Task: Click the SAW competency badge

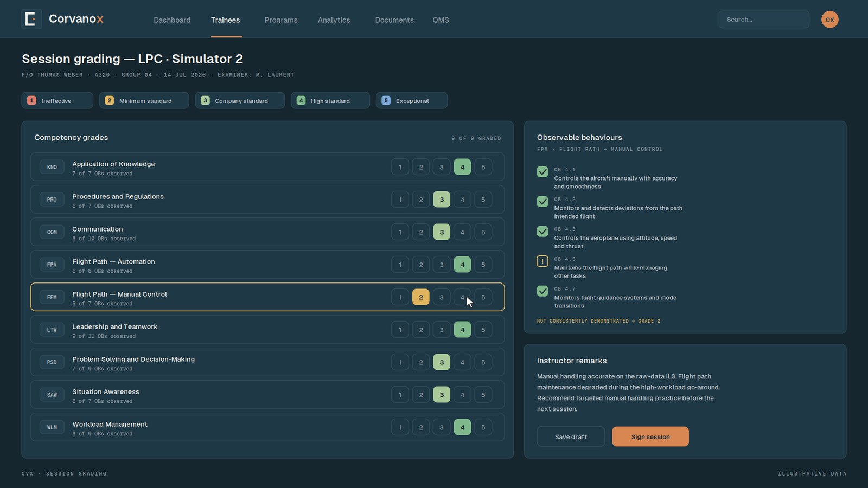Action: coord(52,395)
